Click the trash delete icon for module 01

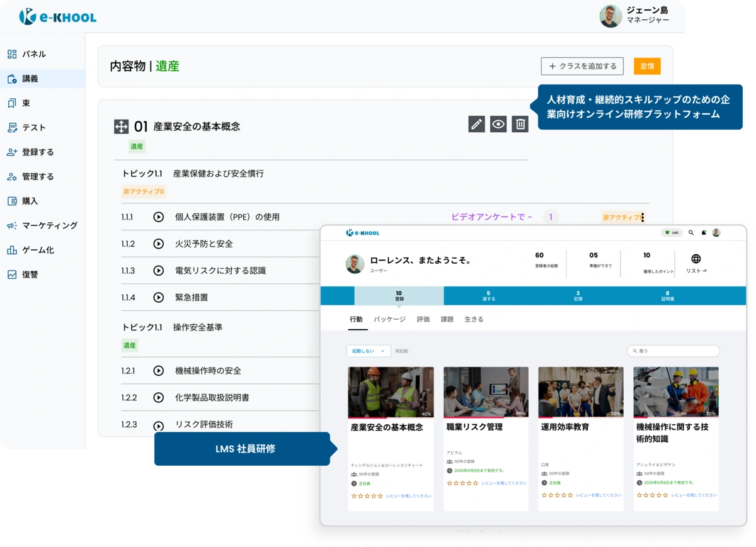518,124
